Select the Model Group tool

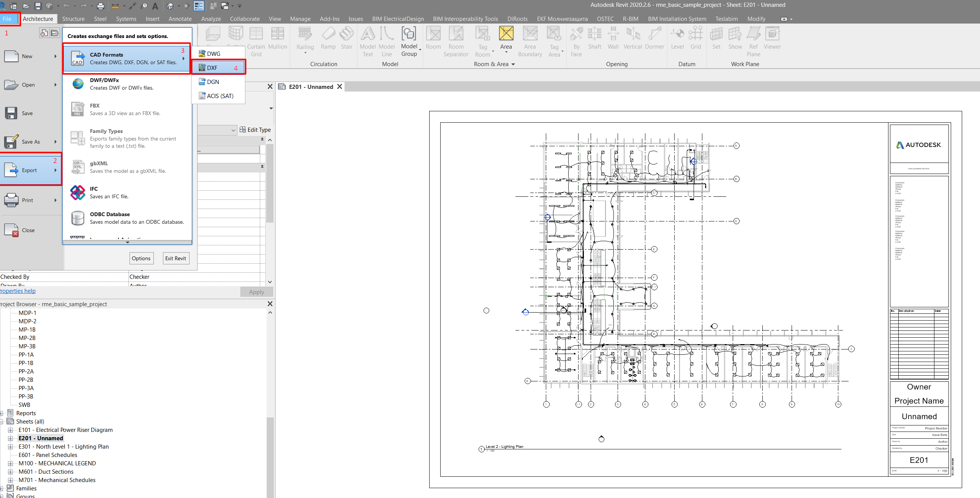(x=409, y=42)
